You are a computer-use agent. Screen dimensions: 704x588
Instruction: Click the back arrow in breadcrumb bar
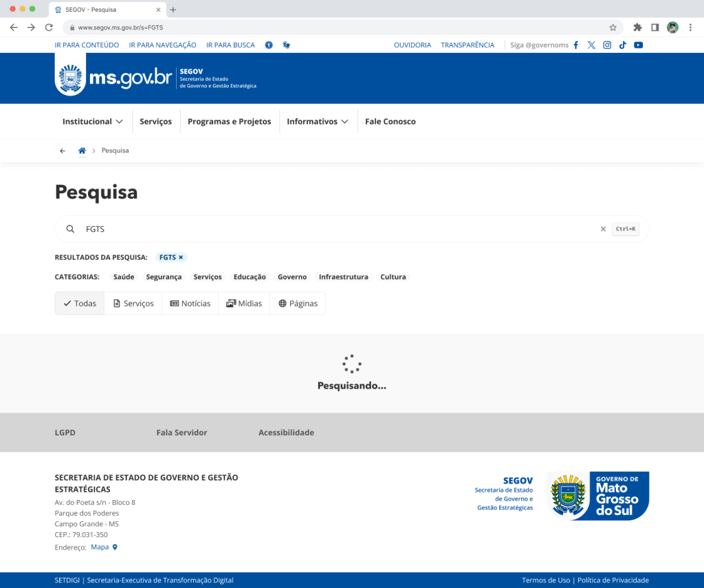pyautogui.click(x=63, y=151)
